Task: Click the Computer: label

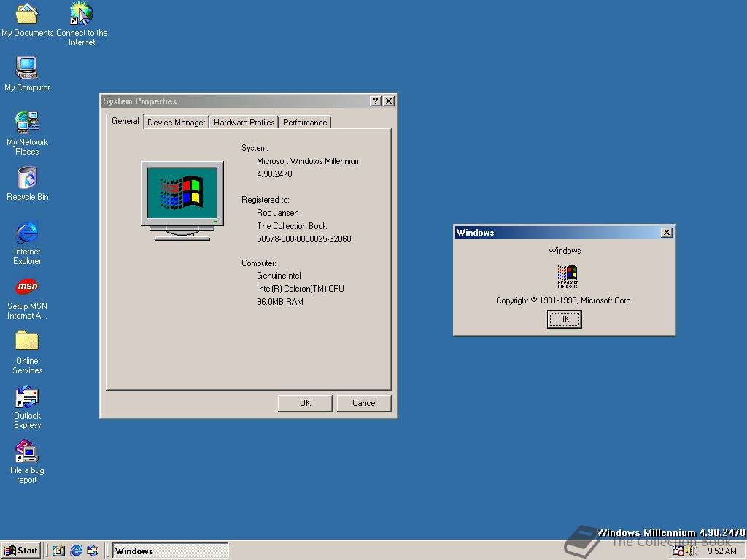Action: [x=259, y=263]
